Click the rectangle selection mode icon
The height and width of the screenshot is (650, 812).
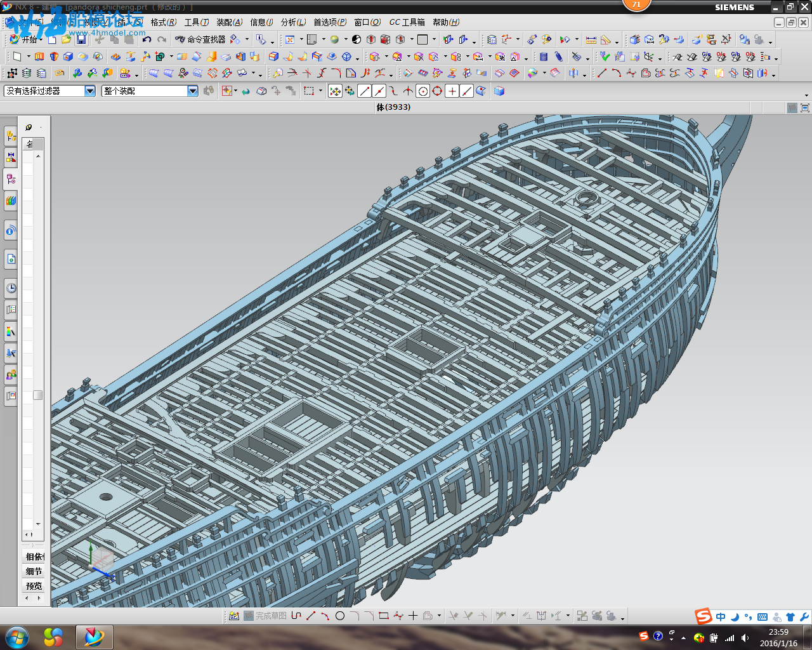tap(309, 91)
